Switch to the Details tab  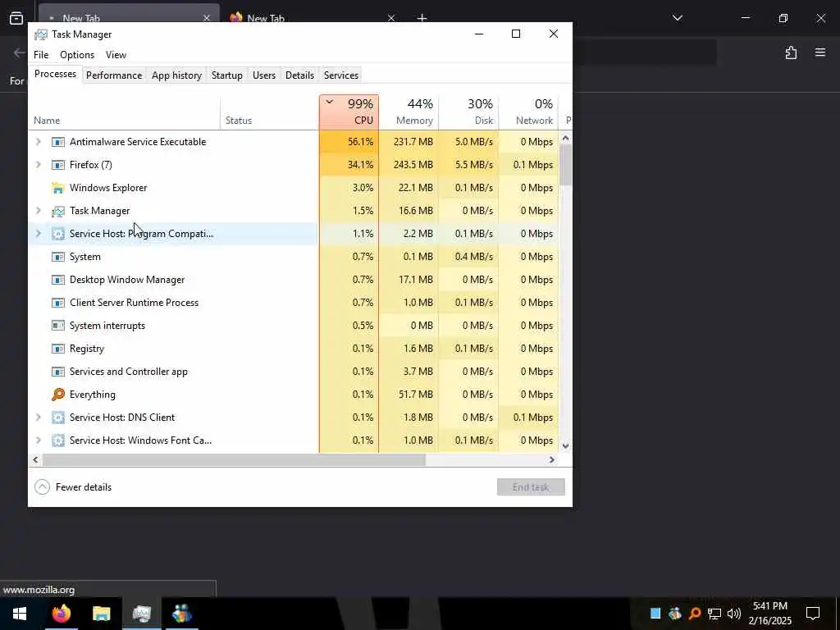299,75
